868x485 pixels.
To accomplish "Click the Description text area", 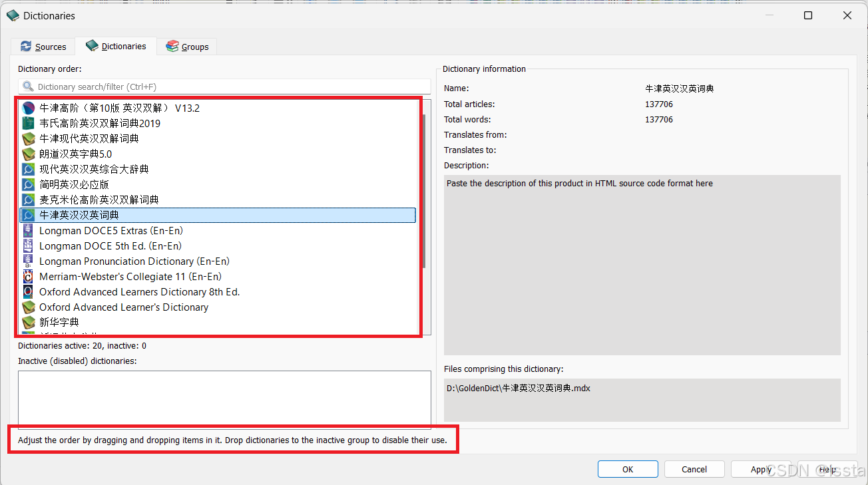I will pos(642,265).
